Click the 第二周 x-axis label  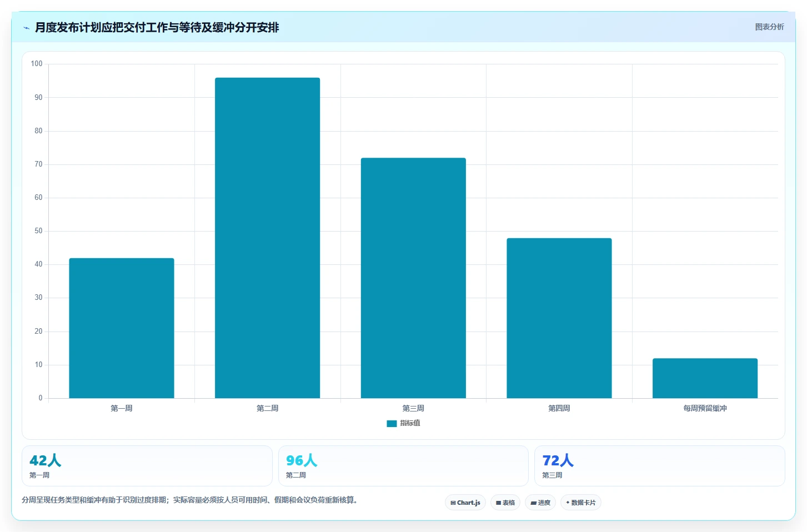coord(267,408)
